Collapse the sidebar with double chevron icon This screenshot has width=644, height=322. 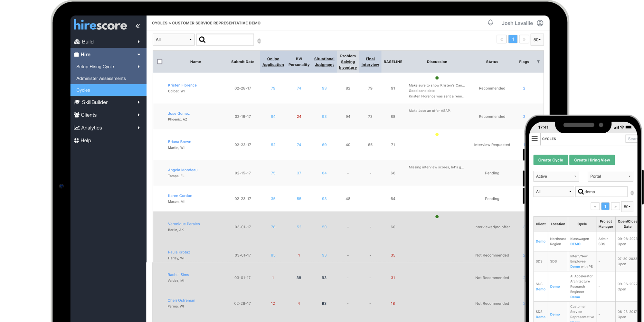[137, 26]
